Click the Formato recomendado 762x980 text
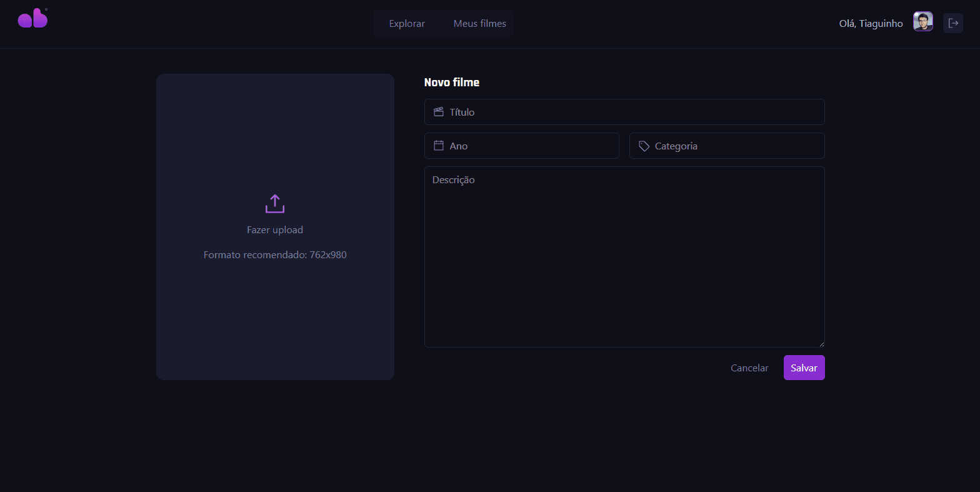This screenshot has height=492, width=980. point(275,255)
